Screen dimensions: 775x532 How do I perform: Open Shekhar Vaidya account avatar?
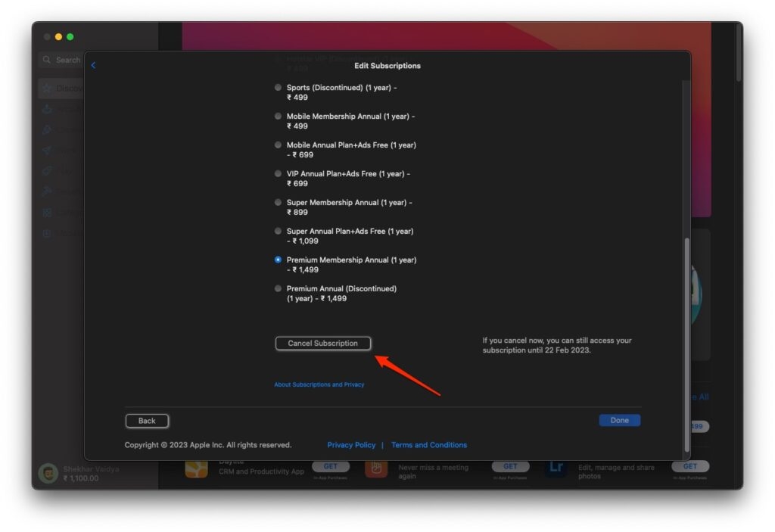[x=48, y=473]
